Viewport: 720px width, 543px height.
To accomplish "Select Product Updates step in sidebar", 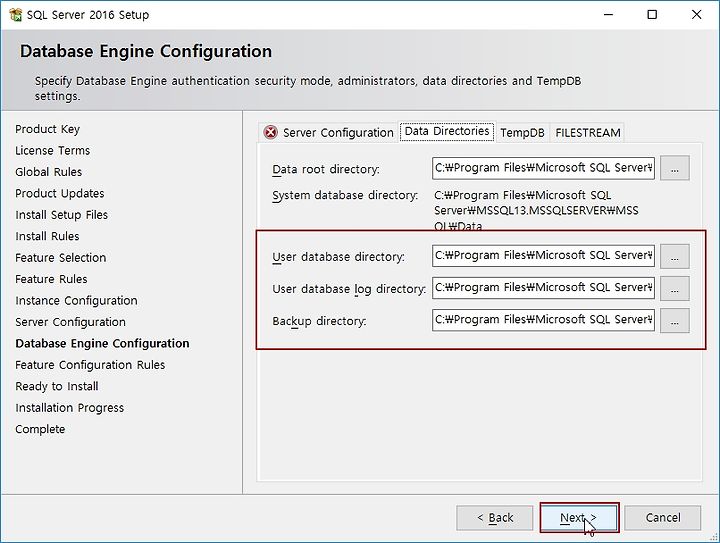I will (60, 194).
